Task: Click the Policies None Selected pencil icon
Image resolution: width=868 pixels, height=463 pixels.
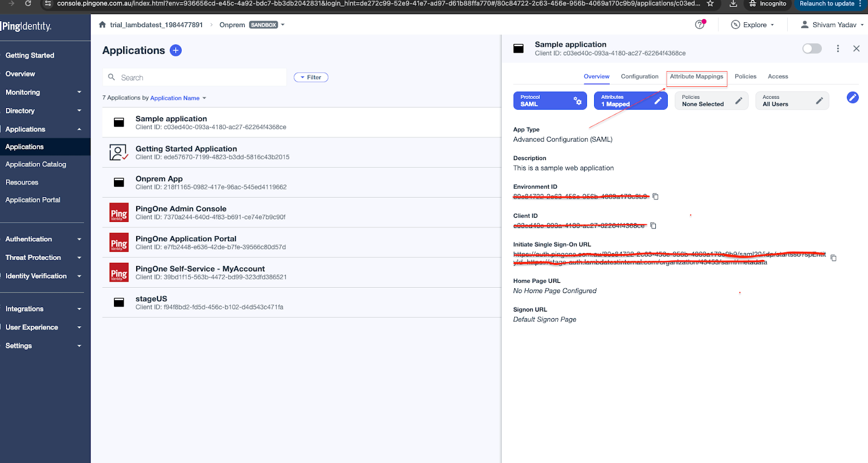Action: [x=738, y=100]
